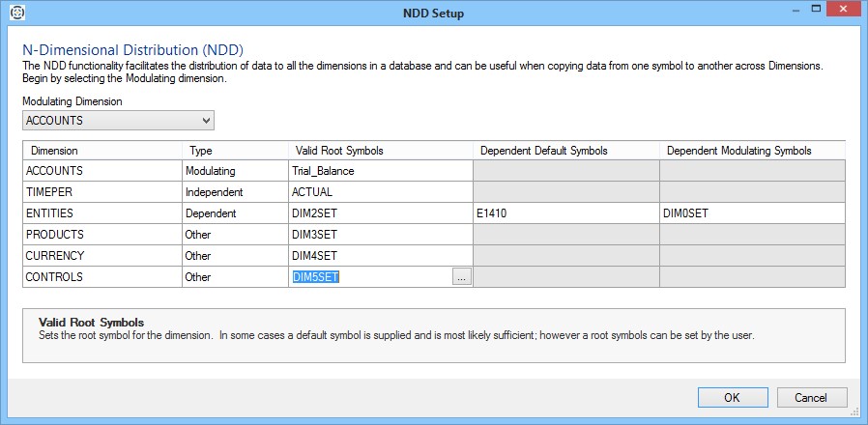Viewport: 868px width, 425px height.
Task: Click the Dependent Default Symbols header
Action: (x=565, y=151)
